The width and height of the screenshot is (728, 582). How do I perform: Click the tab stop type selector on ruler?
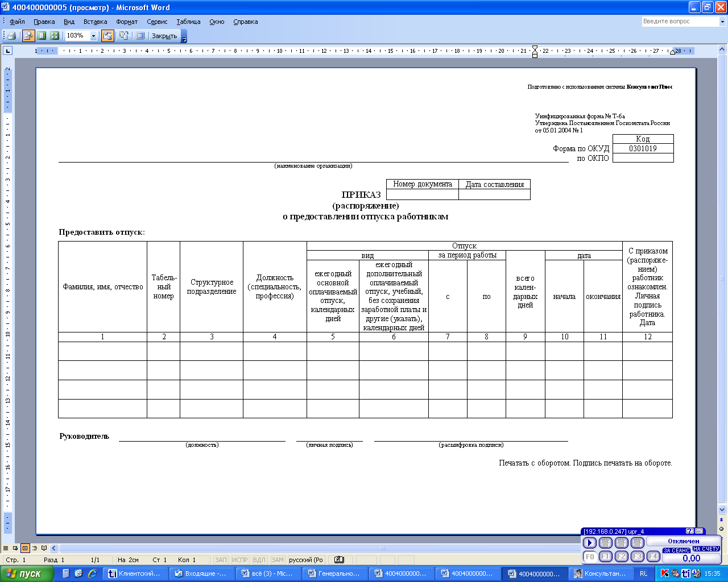(x=7, y=51)
